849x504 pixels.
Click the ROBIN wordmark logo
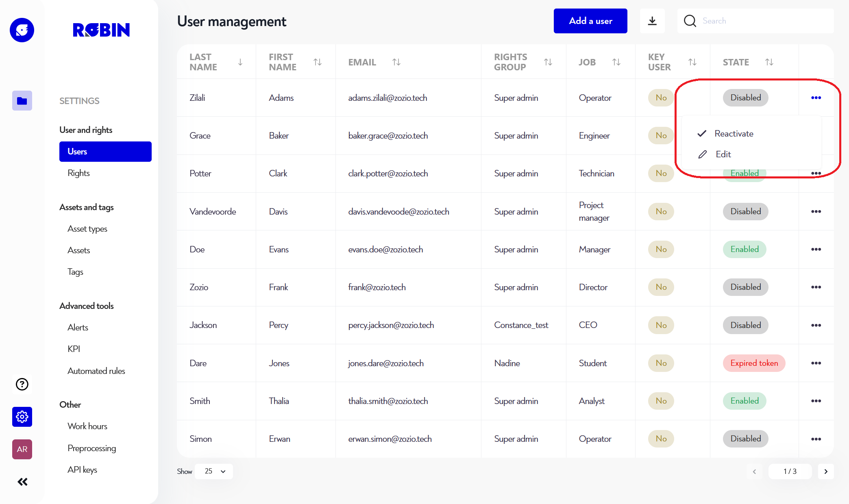[x=101, y=30]
